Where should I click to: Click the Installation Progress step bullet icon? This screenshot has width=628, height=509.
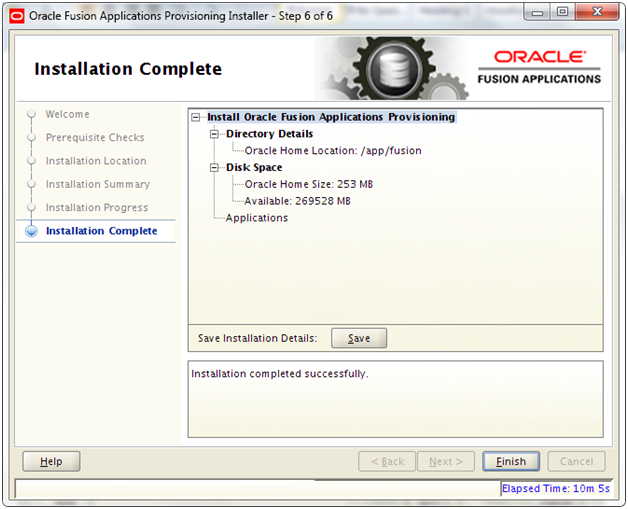coord(31,207)
